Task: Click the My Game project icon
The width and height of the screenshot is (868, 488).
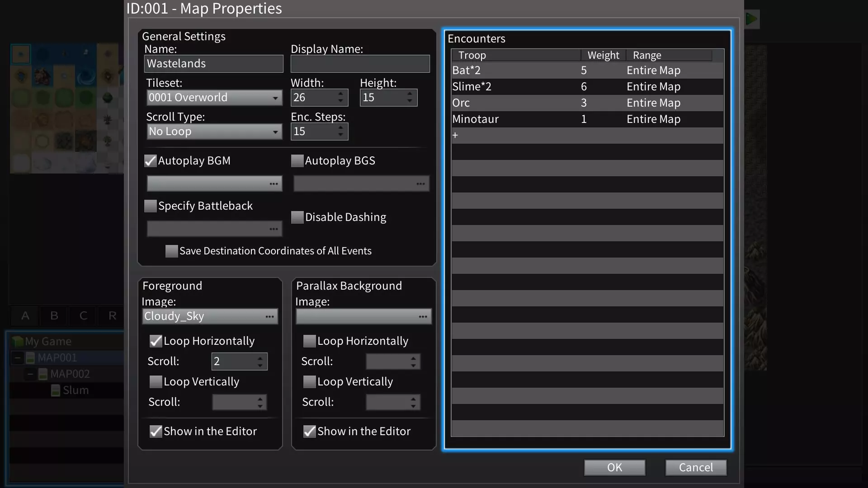Action: pos(17,341)
